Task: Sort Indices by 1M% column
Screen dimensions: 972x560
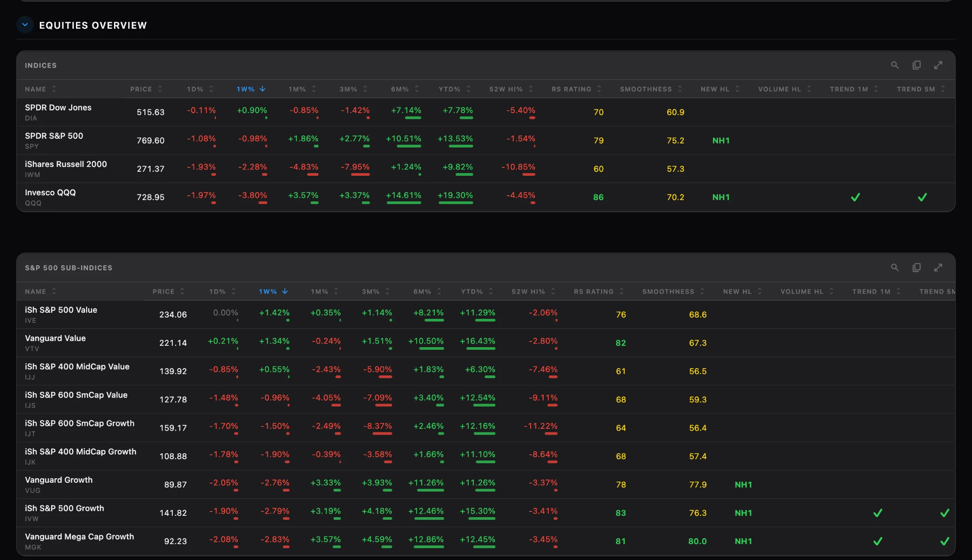Action: pos(303,89)
